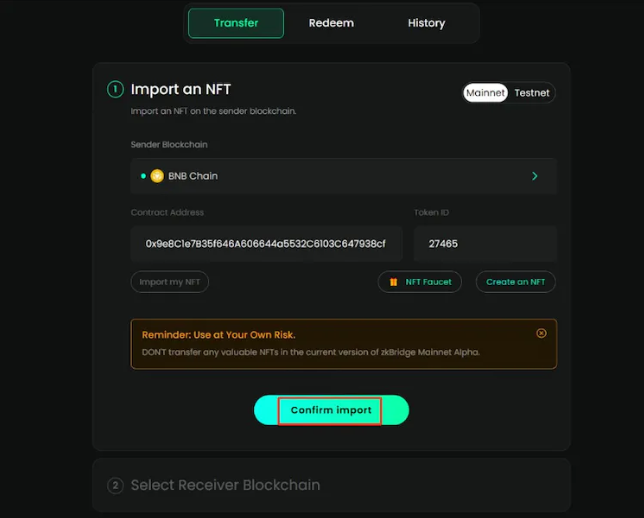Switch to Mainnet network
This screenshot has width=644, height=518.
[485, 92]
